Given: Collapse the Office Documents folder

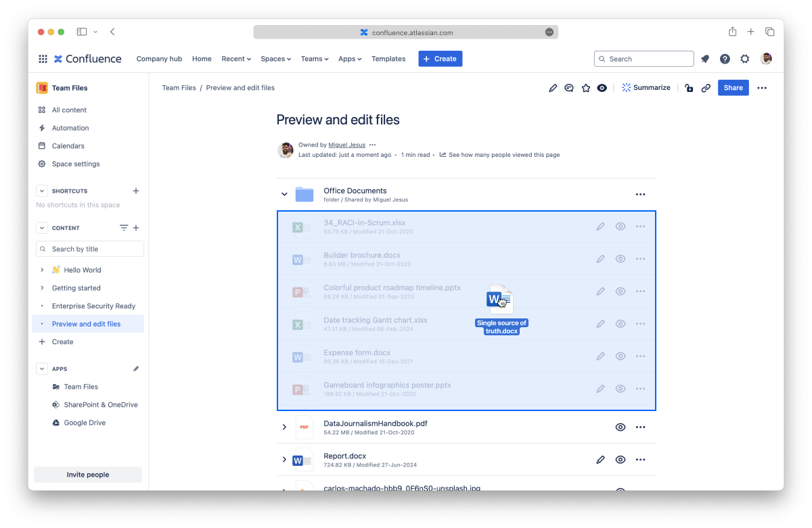Looking at the screenshot, I should (x=284, y=195).
